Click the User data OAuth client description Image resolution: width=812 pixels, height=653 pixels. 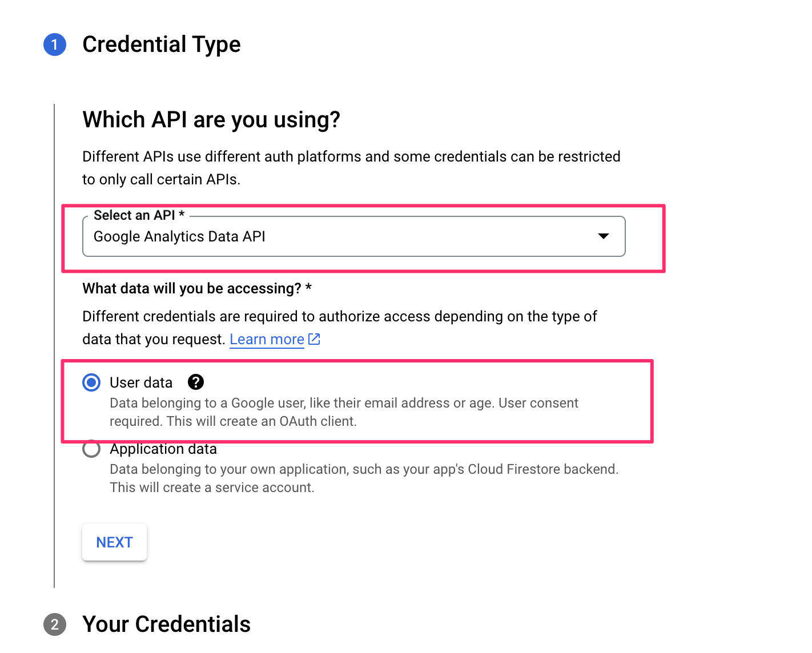344,412
